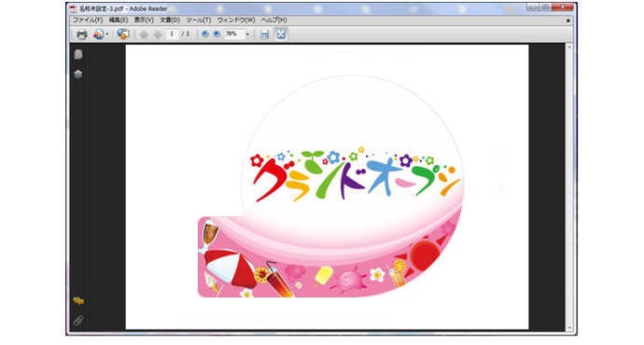Minimize the Adobe Reader window

[x=533, y=7]
